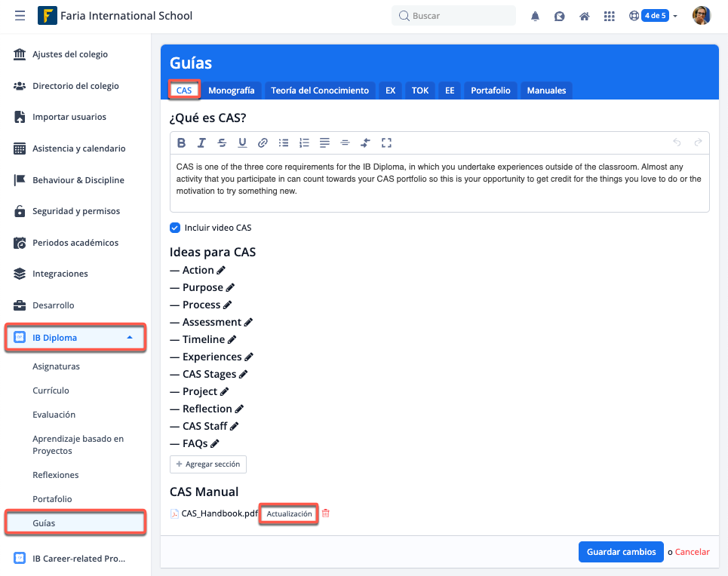This screenshot has width=728, height=576.
Task: Go to home via the house icon
Action: 584,16
